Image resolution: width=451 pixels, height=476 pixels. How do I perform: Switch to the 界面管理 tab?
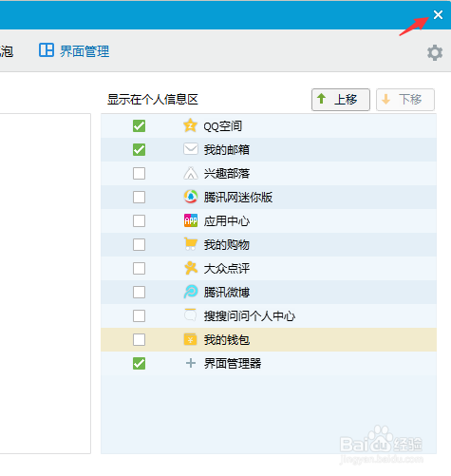(74, 50)
